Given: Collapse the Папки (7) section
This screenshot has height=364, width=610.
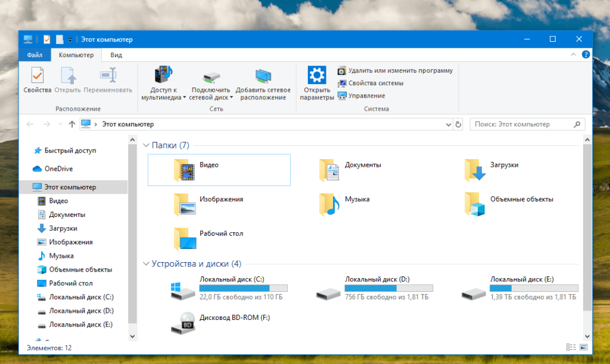Looking at the screenshot, I should click(x=147, y=145).
